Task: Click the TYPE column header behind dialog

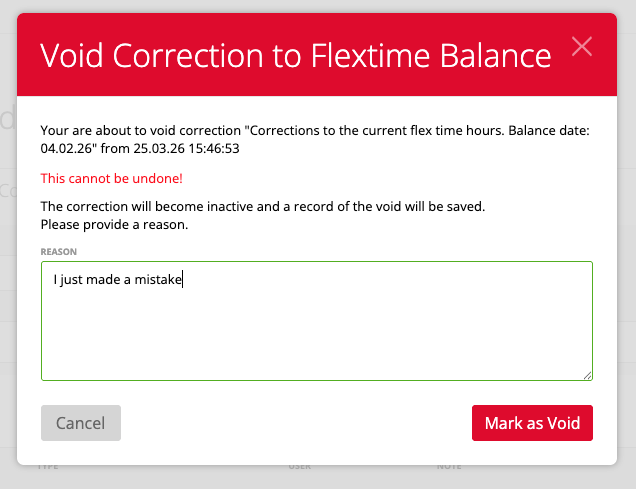Action: (48, 466)
